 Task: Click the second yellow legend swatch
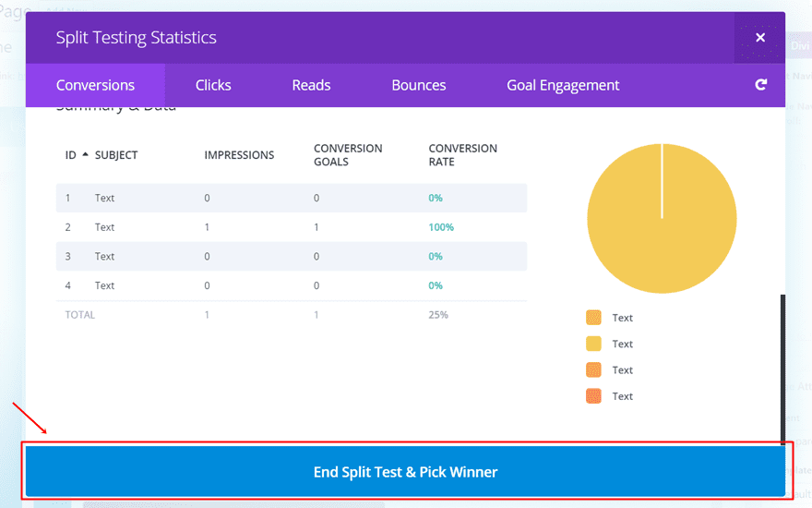pos(593,344)
